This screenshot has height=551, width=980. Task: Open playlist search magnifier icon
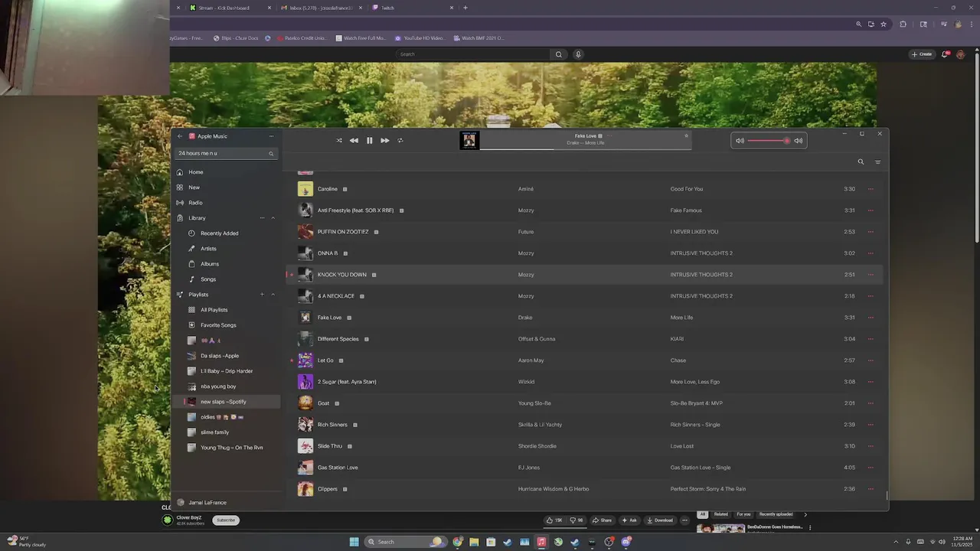861,161
